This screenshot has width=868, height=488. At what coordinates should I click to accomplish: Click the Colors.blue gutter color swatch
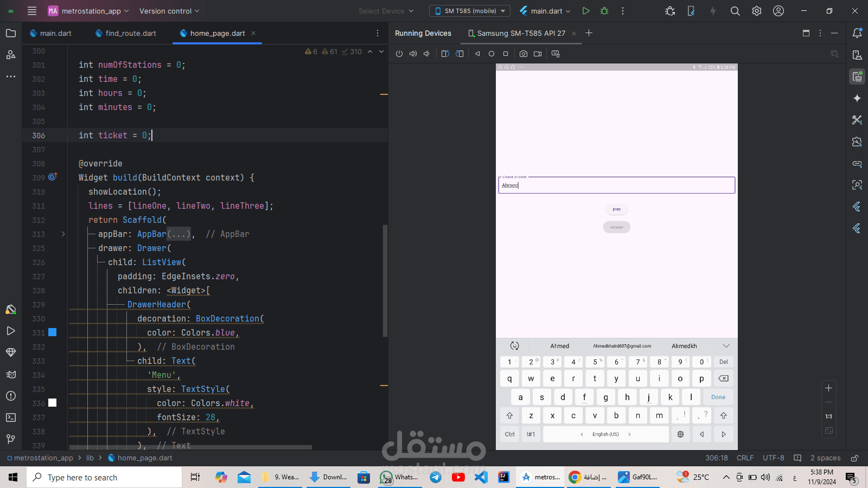point(53,332)
